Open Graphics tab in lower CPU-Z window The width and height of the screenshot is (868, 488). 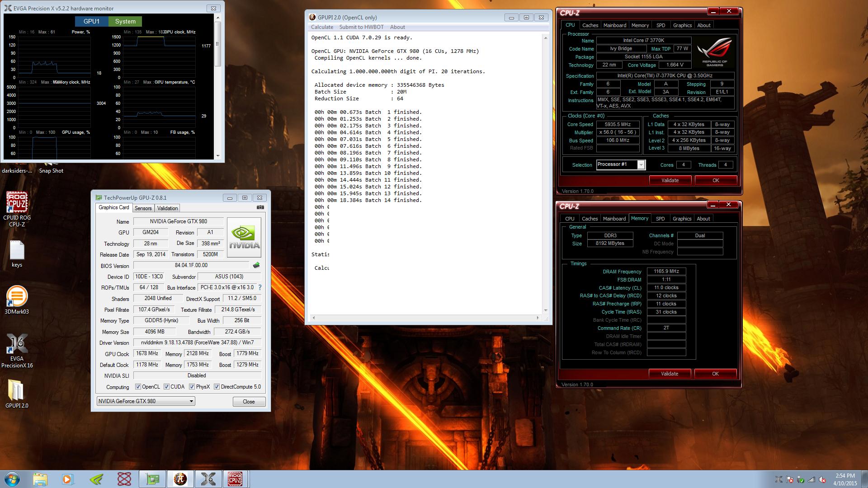pos(682,219)
